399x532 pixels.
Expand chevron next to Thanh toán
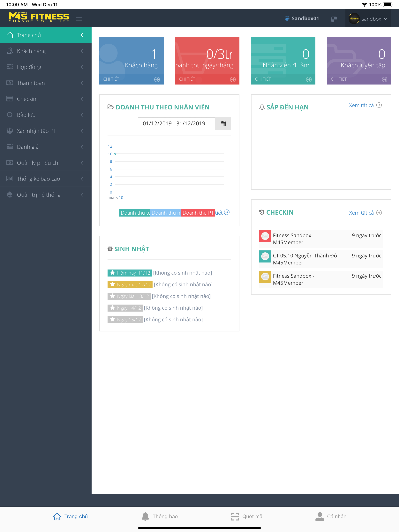pos(82,83)
